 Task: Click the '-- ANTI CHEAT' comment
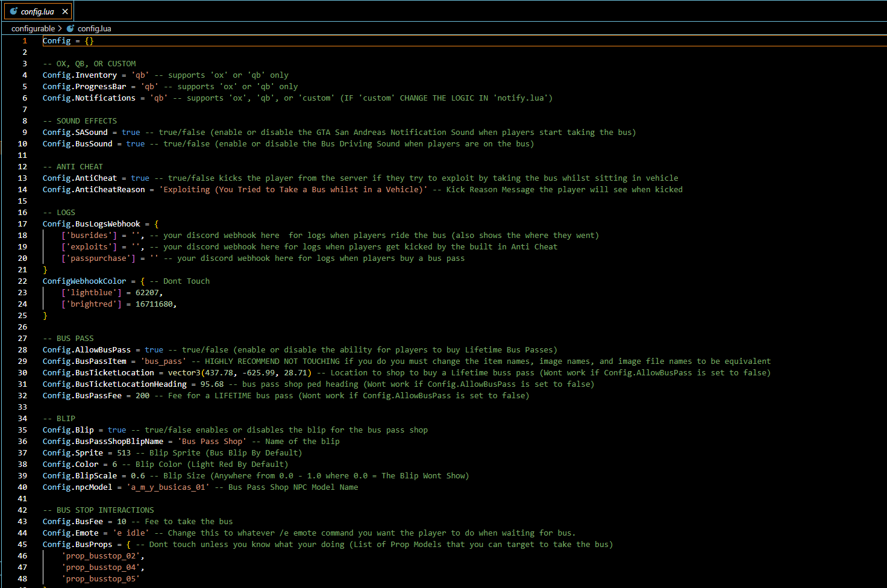(73, 167)
